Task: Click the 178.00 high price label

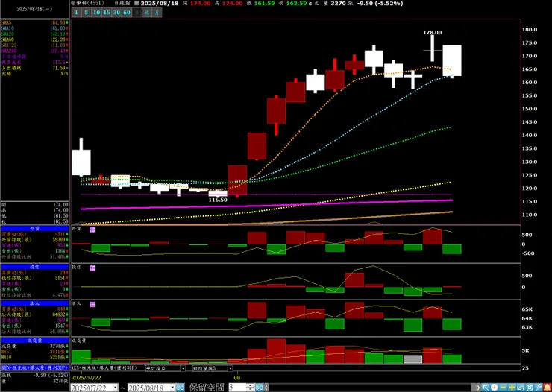Action: point(433,32)
